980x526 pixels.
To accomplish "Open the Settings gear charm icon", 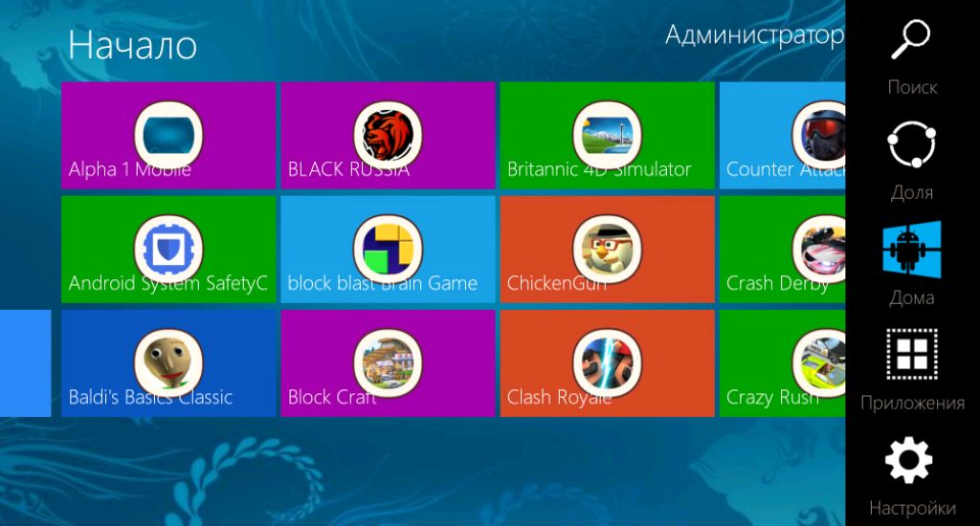I will click(x=909, y=460).
